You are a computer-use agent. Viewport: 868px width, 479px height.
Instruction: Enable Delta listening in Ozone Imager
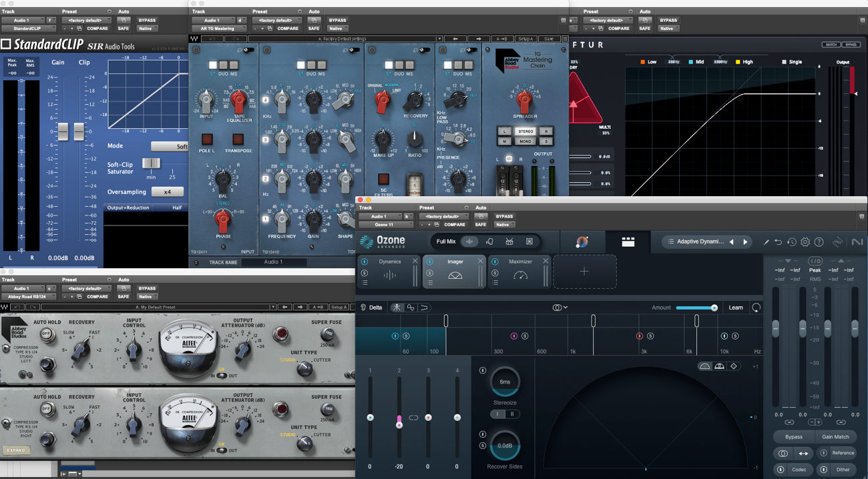(x=371, y=308)
